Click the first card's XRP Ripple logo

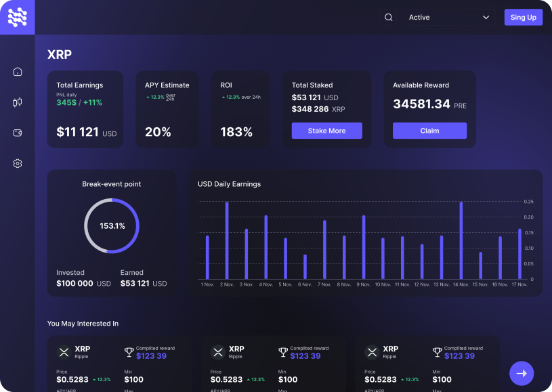click(64, 352)
